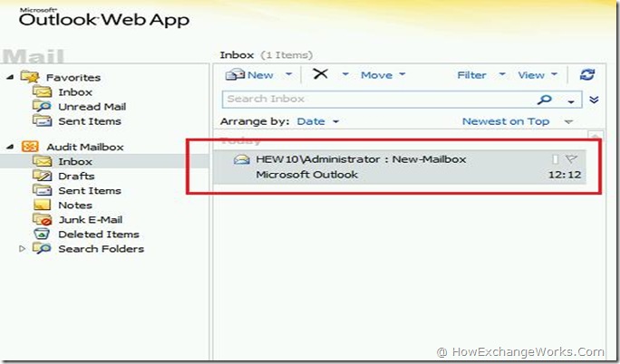Click Audit Mailbox Sent Items icon
Image resolution: width=620 pixels, height=364 pixels.
tap(42, 190)
